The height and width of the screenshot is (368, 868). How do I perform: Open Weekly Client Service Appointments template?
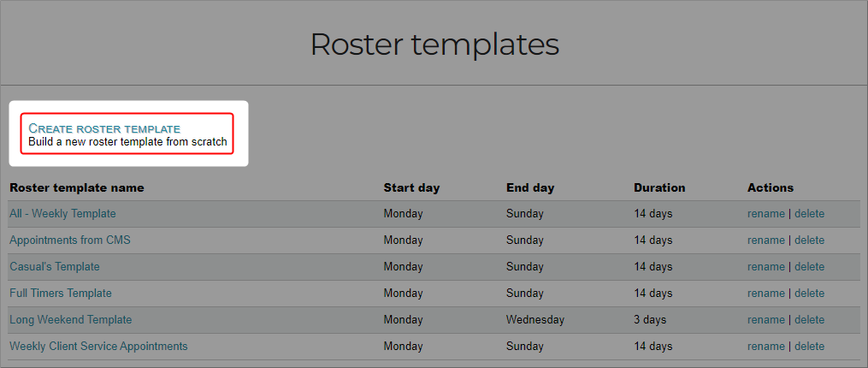98,346
